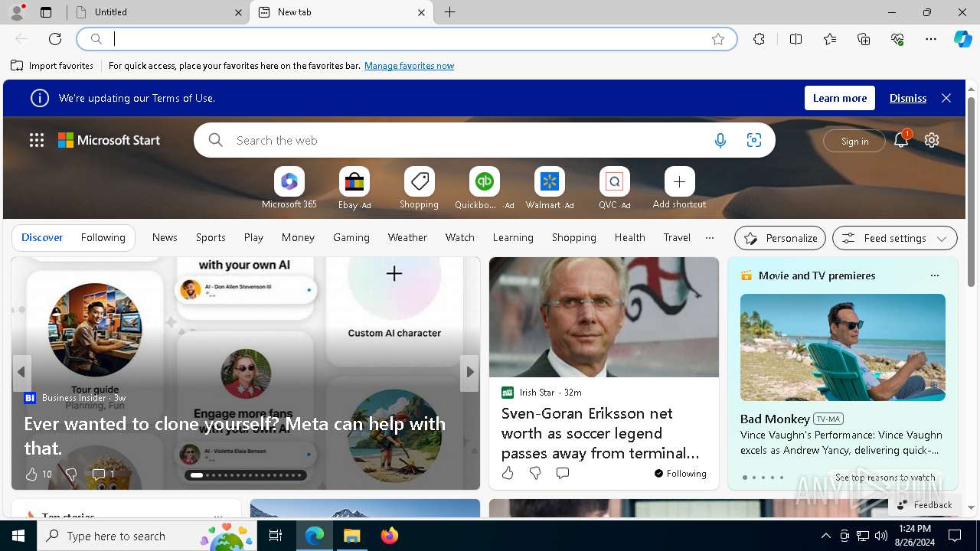Open Microsoft 365 shortcut

point(289,187)
